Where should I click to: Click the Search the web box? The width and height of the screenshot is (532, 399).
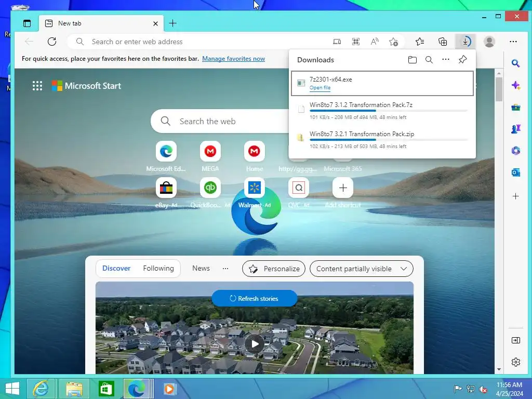tap(220, 121)
